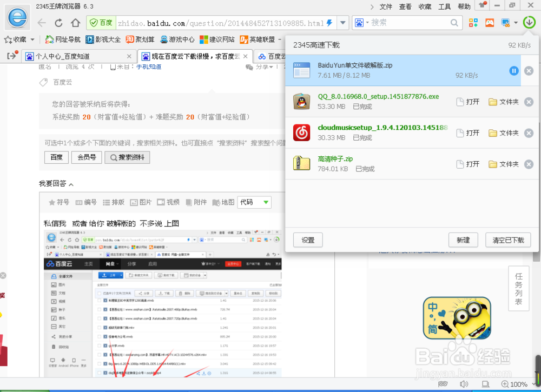Viewport: 541px width, 392px height.
Task: Open the 帮助 menu
Action: point(464,6)
